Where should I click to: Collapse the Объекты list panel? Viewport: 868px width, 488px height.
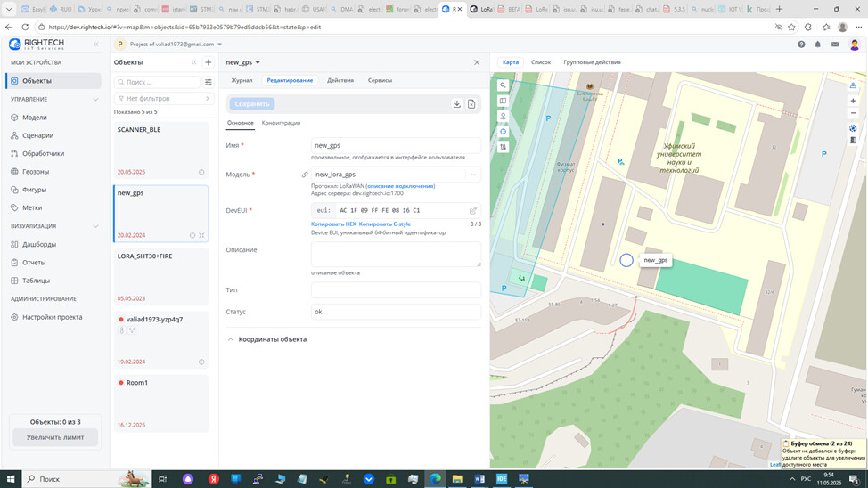tap(193, 62)
